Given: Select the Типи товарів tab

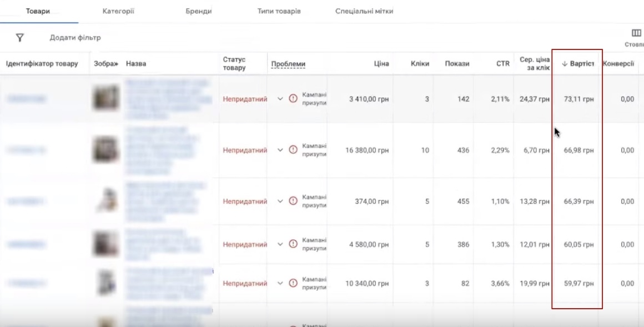Looking at the screenshot, I should coord(279,12).
